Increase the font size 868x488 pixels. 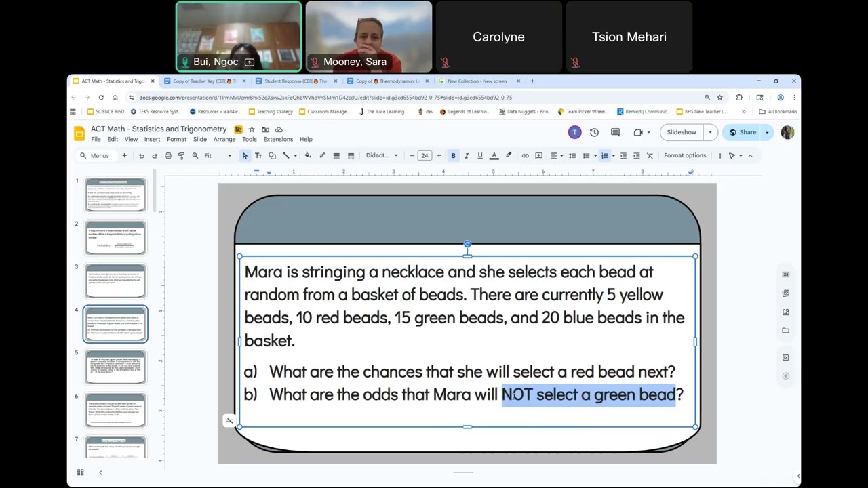(439, 156)
